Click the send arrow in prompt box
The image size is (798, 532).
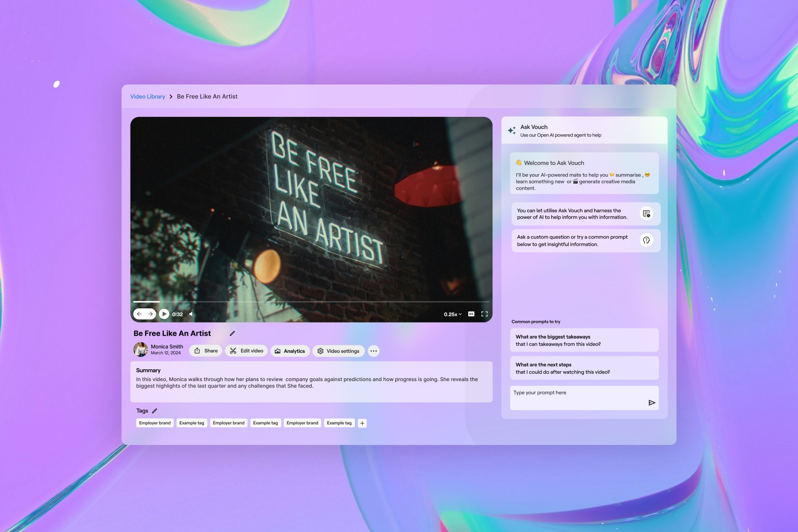(x=652, y=402)
